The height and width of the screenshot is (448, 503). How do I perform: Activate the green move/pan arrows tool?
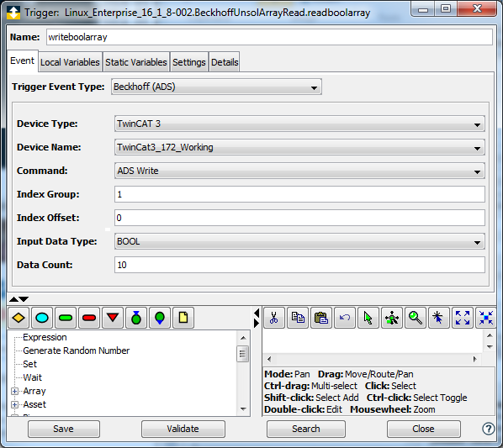(392, 318)
